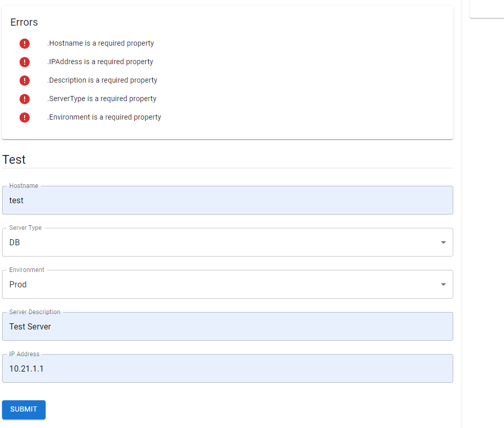Click the error icon beside IPAddress required message
Screen dimensions: 504x428
pyautogui.click(x=24, y=62)
